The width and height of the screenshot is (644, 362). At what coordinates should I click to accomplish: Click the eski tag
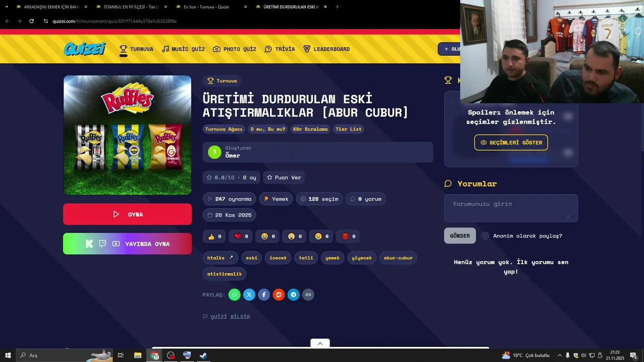click(x=252, y=258)
